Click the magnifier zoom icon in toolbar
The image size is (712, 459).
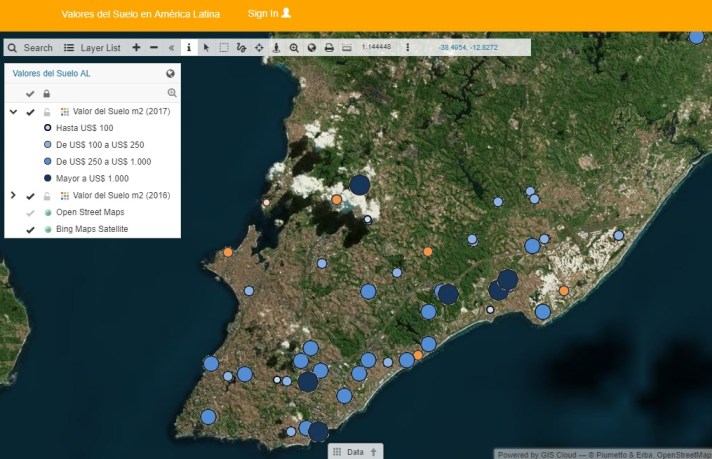click(x=294, y=47)
